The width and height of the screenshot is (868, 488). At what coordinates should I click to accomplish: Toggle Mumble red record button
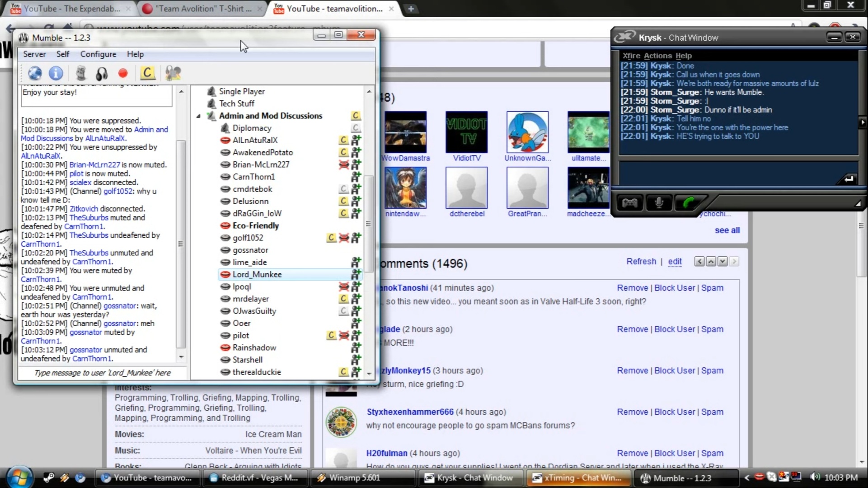(x=123, y=73)
